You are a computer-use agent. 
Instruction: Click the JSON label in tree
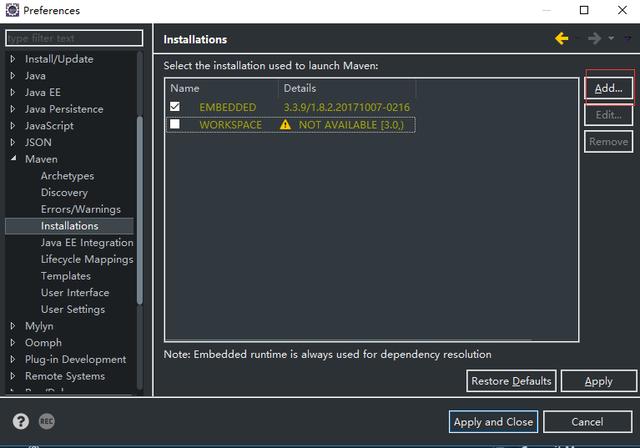[x=38, y=142]
